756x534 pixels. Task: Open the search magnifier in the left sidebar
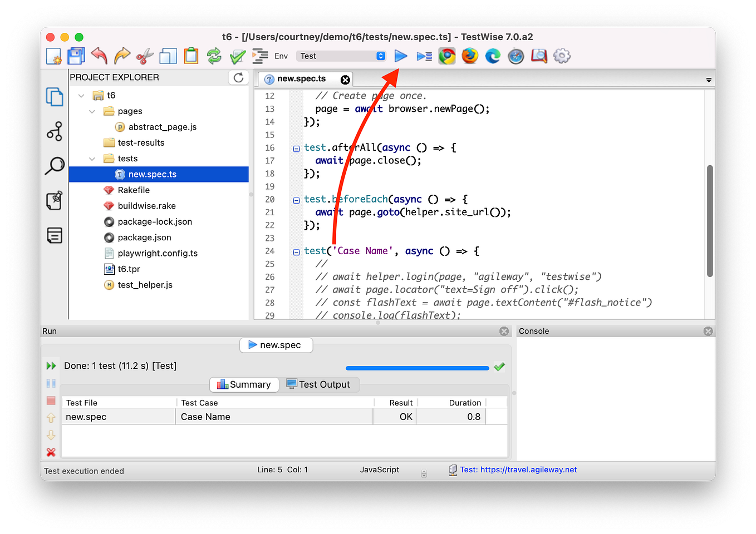[54, 166]
